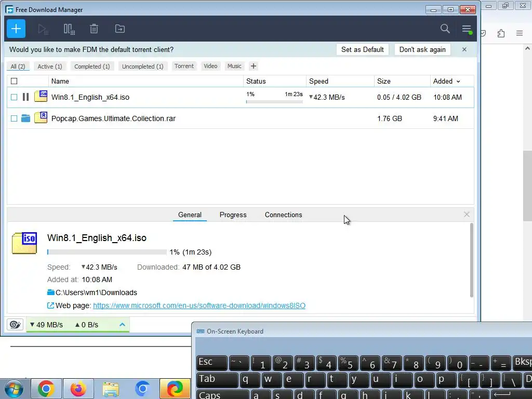Click the Windows Start button
Image resolution: width=532 pixels, height=399 pixels.
click(x=14, y=389)
